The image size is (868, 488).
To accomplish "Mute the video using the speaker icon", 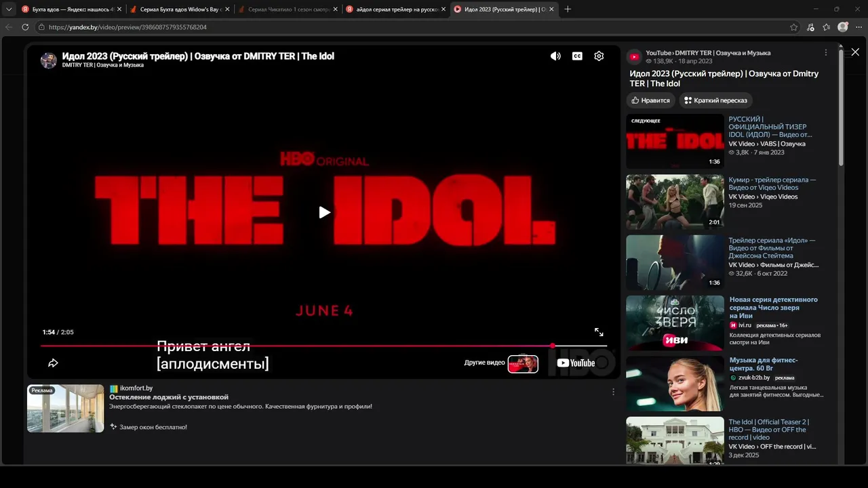I will click(x=555, y=56).
